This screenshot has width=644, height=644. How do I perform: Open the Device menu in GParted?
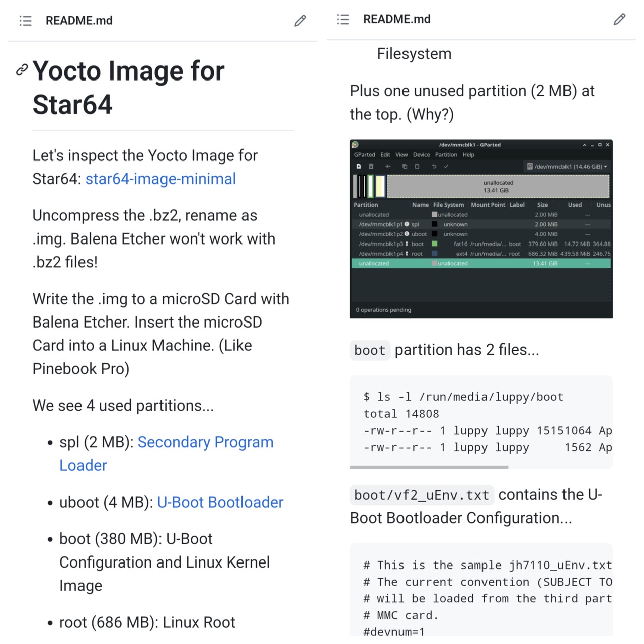coord(421,155)
